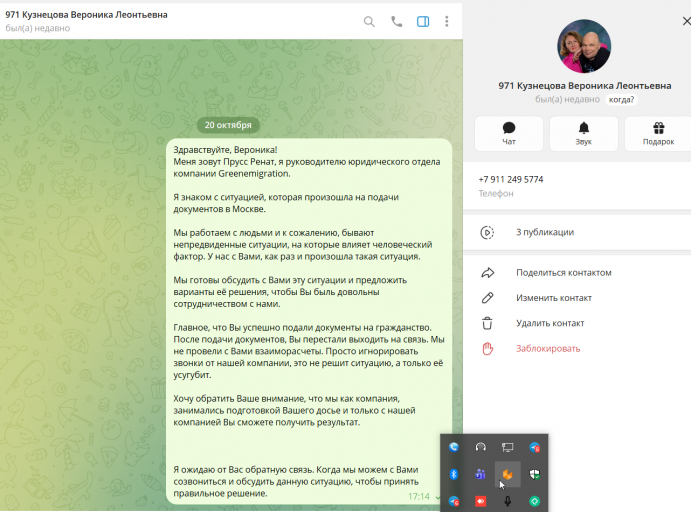
Task: Open the monitor display tray icon
Action: 507,448
